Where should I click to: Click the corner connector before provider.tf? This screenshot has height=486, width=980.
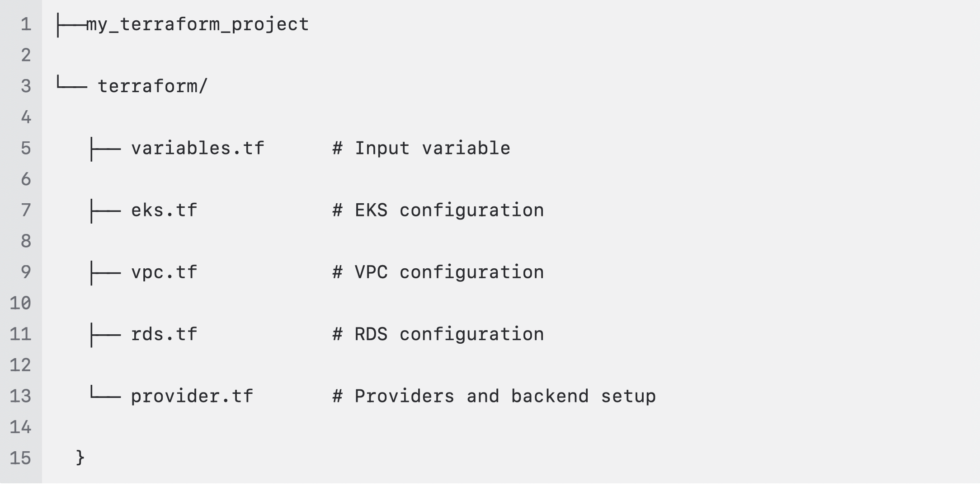105,393
